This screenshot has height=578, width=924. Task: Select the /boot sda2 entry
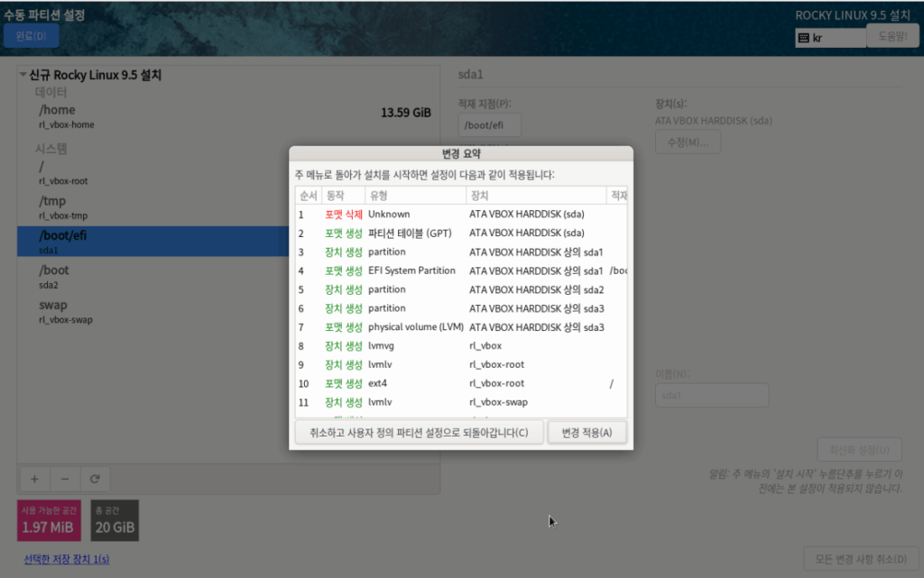(x=153, y=277)
